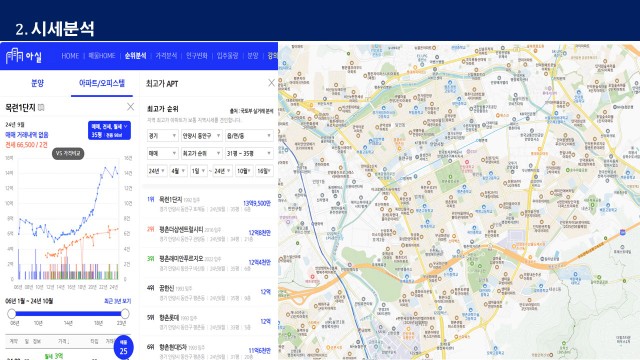Click the 12억4천만 price value
The height and width of the screenshot is (360, 640).
[x=260, y=262]
